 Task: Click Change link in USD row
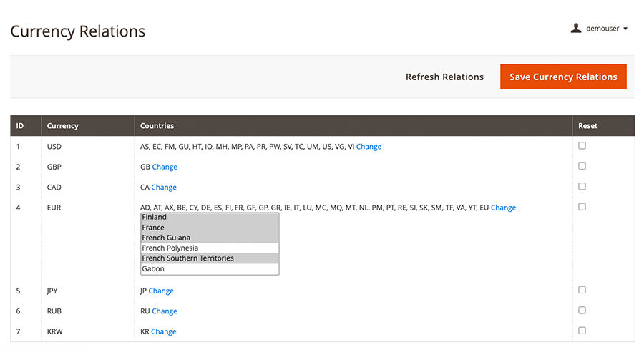point(369,147)
